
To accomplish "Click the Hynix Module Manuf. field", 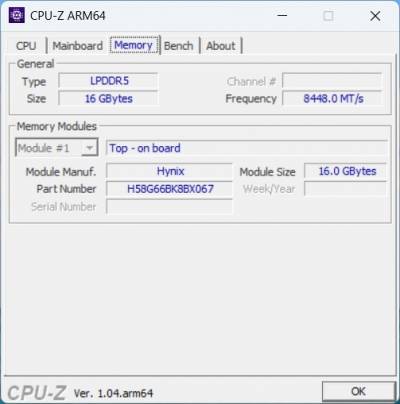I will click(x=169, y=171).
